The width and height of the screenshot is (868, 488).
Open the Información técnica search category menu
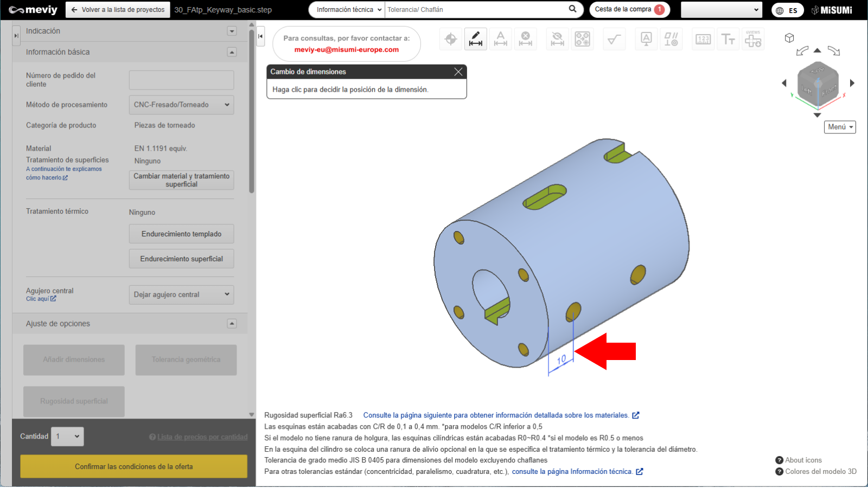click(x=347, y=10)
